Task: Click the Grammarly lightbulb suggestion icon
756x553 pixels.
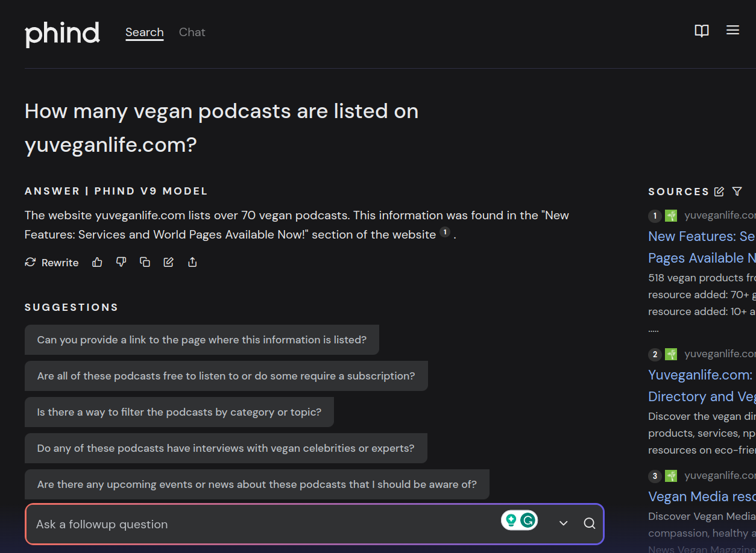Action: (511, 520)
